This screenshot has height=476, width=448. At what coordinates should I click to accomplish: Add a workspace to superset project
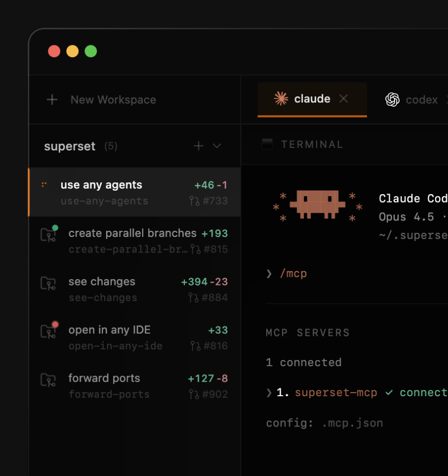[x=198, y=146]
